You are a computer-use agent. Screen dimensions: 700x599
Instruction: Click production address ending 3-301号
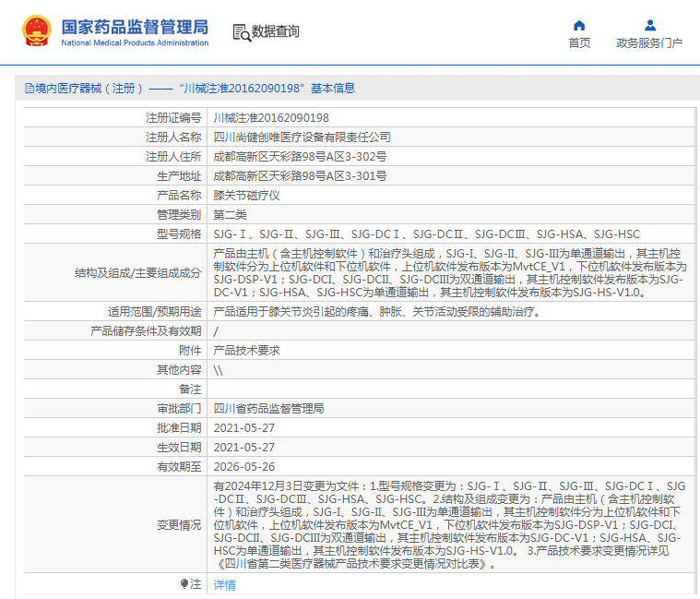[300, 176]
